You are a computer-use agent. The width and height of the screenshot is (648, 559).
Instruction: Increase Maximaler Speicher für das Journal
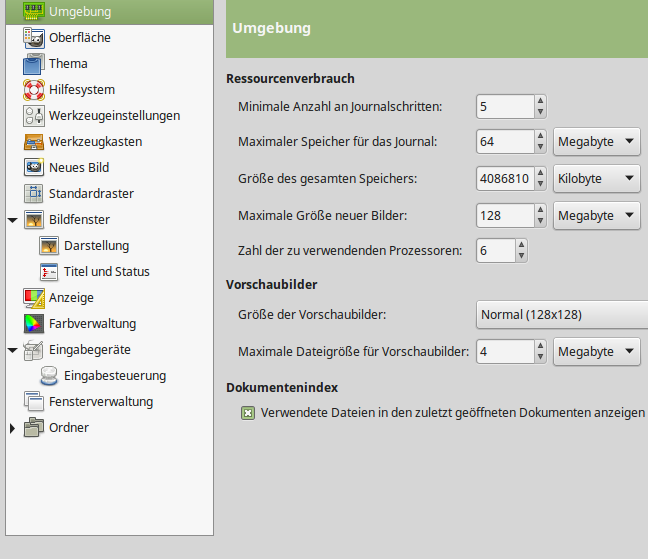click(540, 136)
